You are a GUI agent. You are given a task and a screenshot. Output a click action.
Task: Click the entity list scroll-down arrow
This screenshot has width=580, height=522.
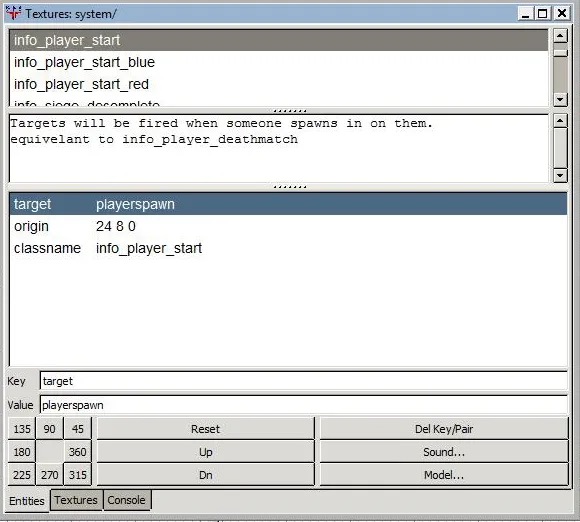[x=560, y=100]
